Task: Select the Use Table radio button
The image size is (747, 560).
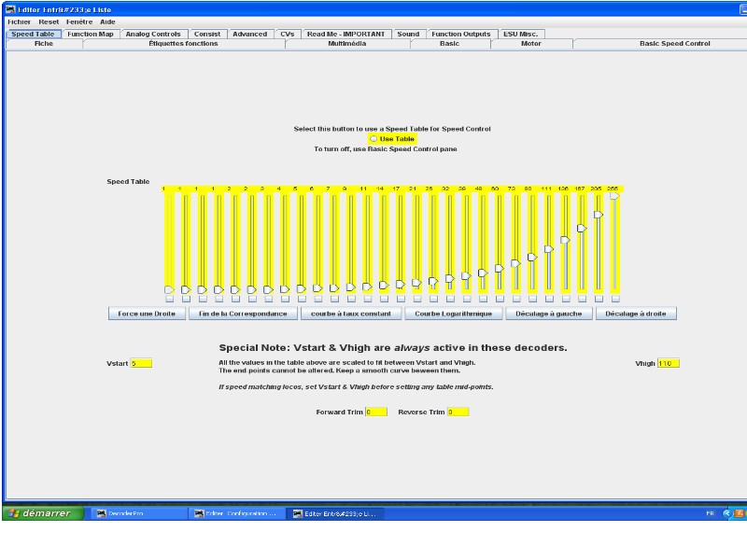Action: 373,139
